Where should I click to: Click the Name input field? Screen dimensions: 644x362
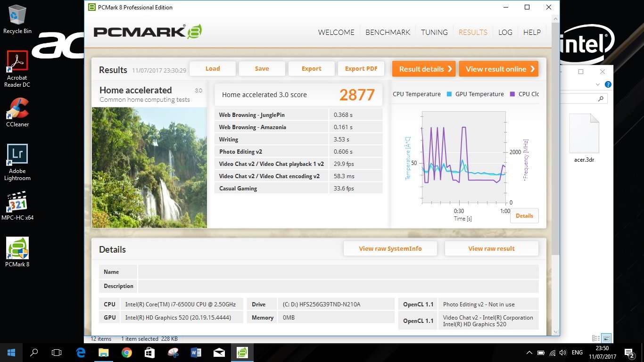coord(338,272)
